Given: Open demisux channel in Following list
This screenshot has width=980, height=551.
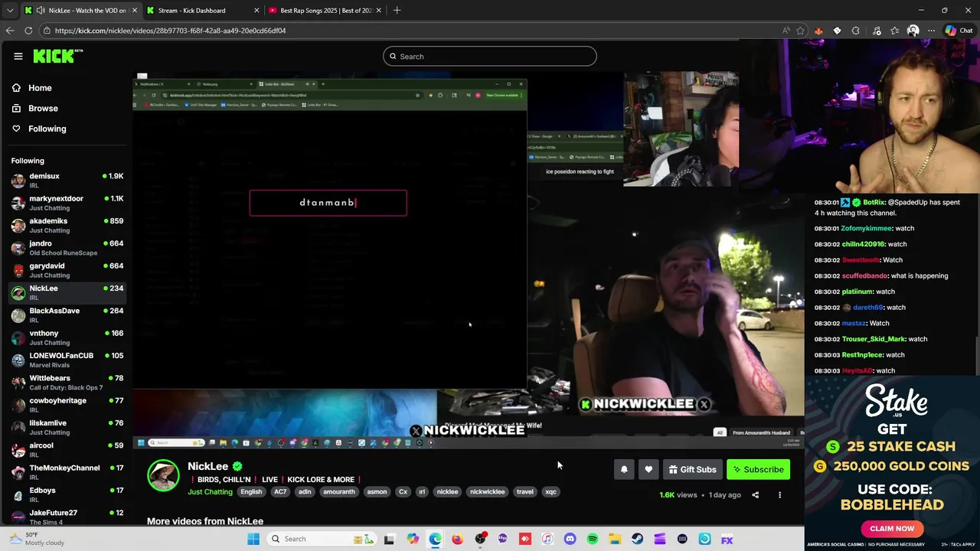Looking at the screenshot, I should pos(67,181).
